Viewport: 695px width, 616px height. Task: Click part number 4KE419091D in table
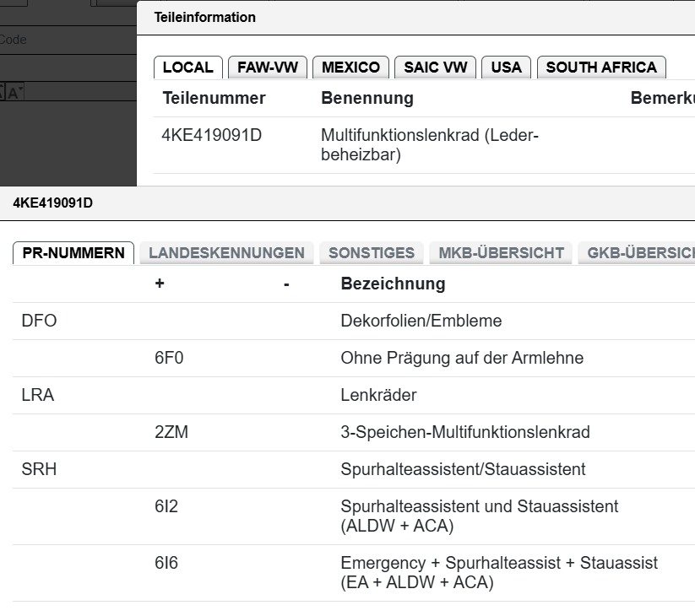[x=211, y=135]
